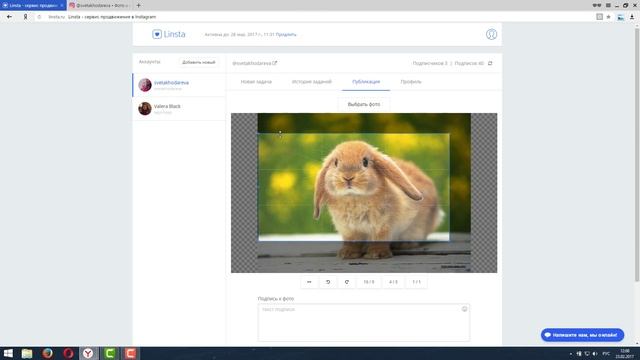Image resolution: width=640 pixels, height=360 pixels.
Task: Click the browser back arrow
Action: pyautogui.click(x=9, y=17)
